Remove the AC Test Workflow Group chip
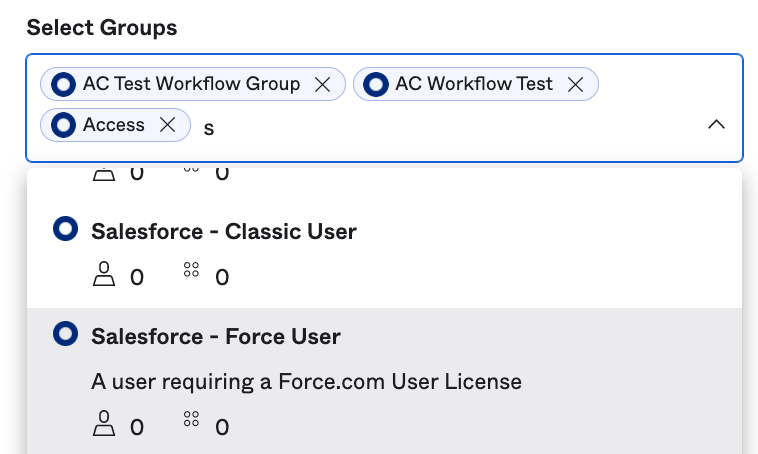The image size is (758, 454). tap(322, 85)
